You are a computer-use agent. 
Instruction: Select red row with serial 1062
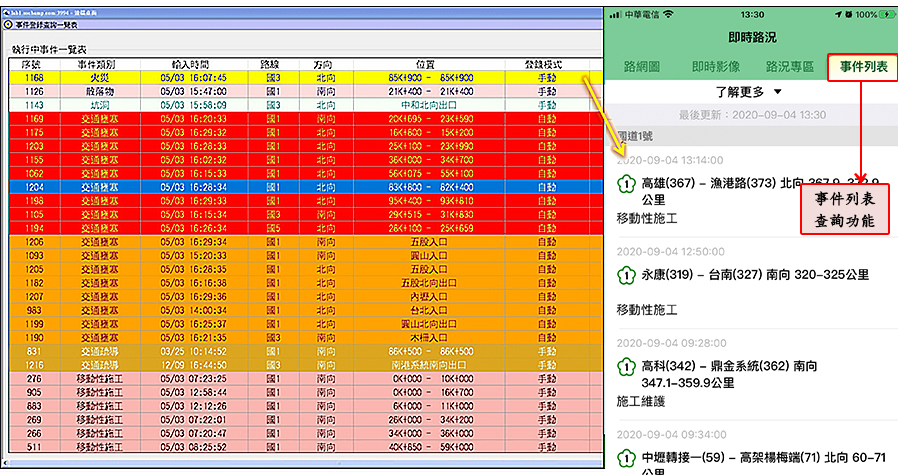pos(304,174)
